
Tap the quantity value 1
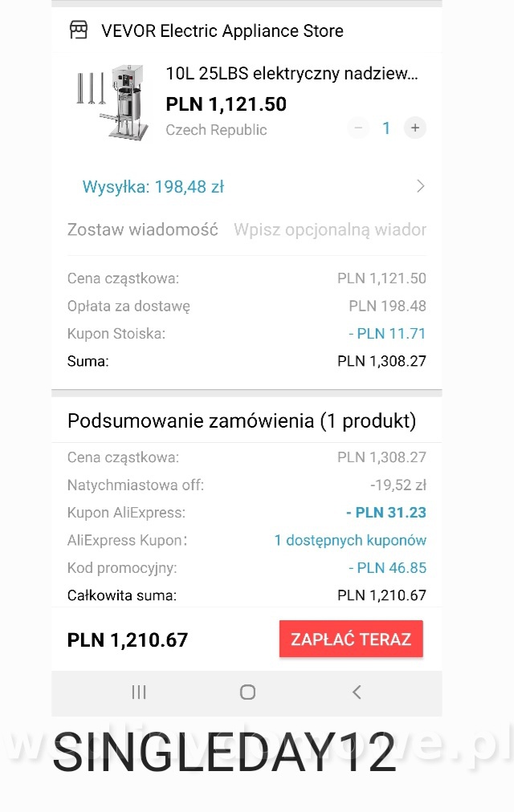(x=386, y=128)
